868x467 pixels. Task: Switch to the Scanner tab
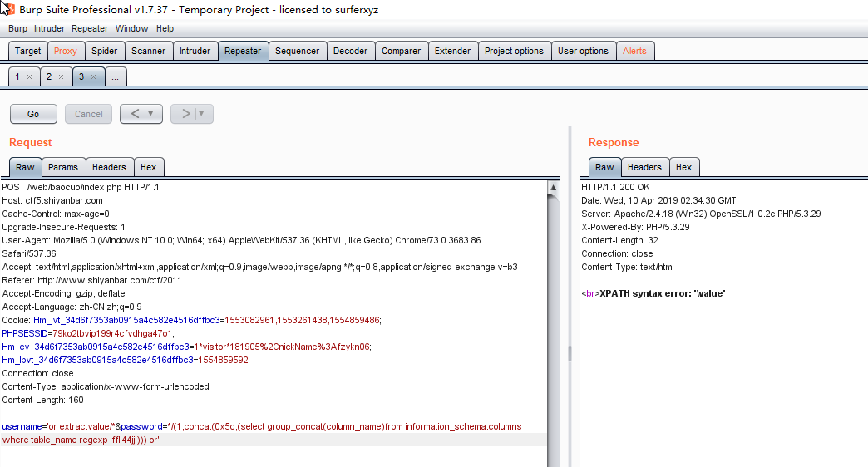click(148, 51)
